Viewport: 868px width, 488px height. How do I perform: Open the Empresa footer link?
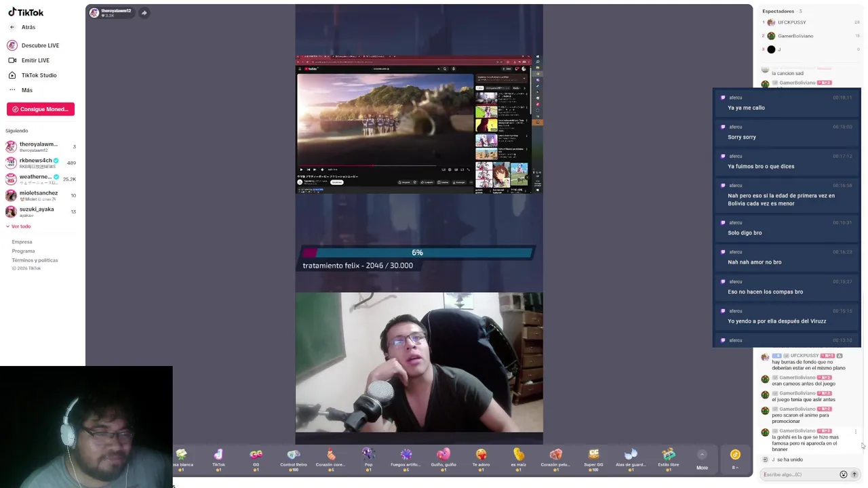point(22,242)
